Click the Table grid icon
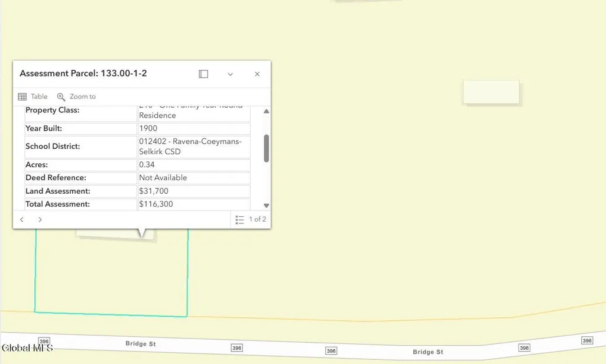 pos(22,96)
